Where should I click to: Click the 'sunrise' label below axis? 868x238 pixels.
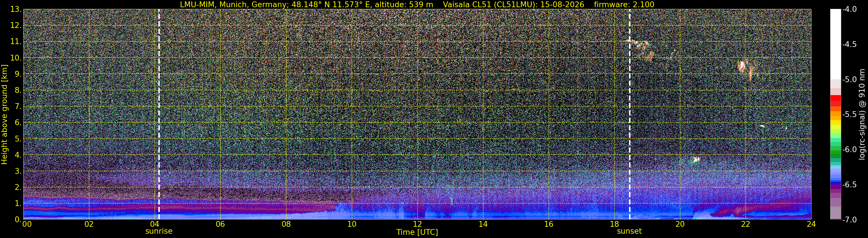click(x=159, y=231)
